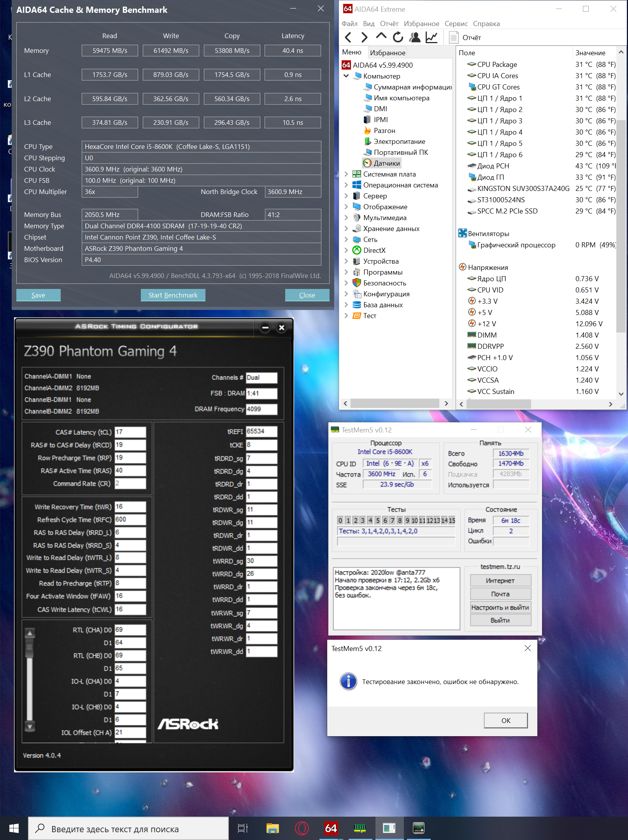The image size is (628, 840).
Task: Open the Избранное menu in the menu bar
Action: 421,24
